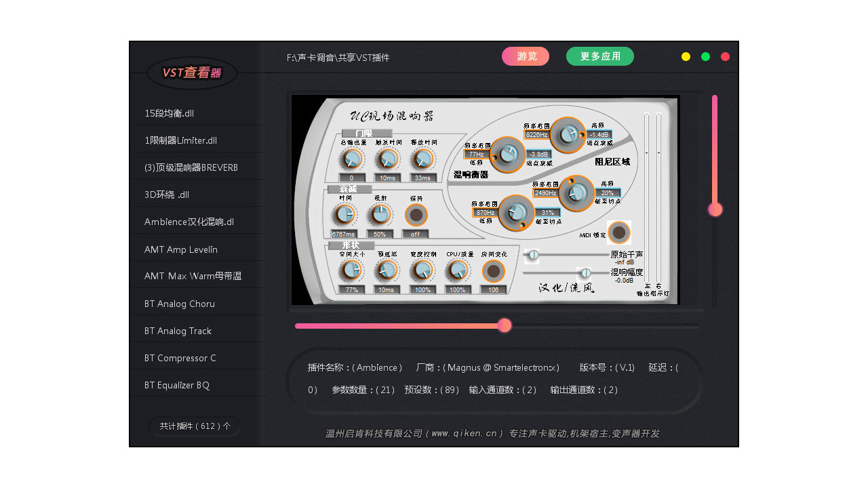Viewport: 868px width, 488px height.
Task: Adjust the 触发时间 knob showing 10ms
Action: (x=387, y=157)
